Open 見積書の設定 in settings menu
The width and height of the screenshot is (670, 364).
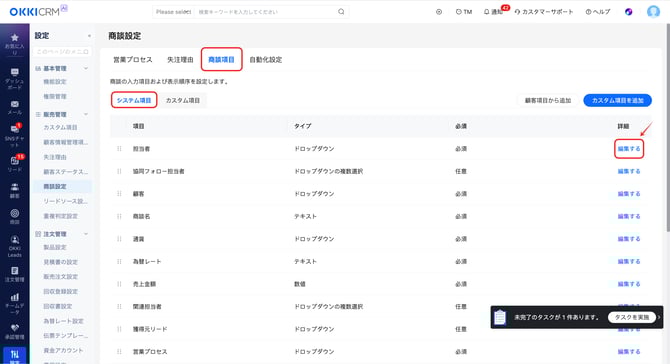click(x=61, y=262)
